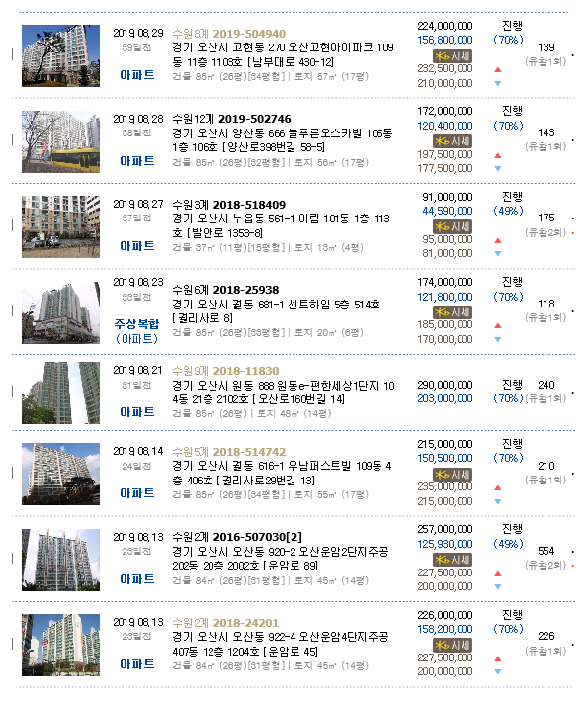Screen dimensions: 588x701
Task: Click auction date 2019.08.21
Action: 137,370
